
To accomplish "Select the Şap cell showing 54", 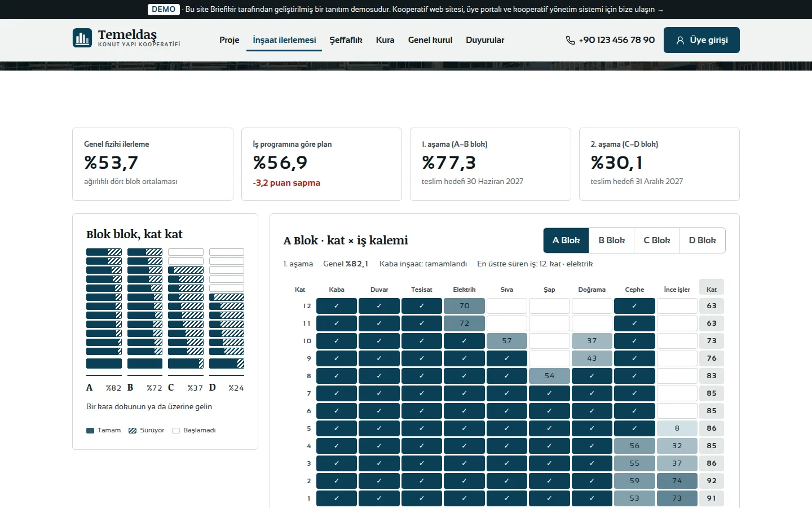I will tap(549, 376).
